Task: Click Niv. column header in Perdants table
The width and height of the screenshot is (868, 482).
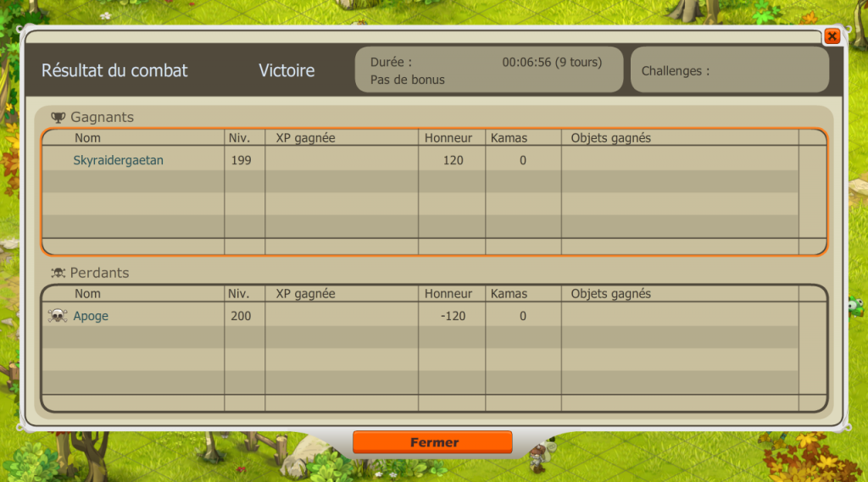Action: click(x=239, y=293)
